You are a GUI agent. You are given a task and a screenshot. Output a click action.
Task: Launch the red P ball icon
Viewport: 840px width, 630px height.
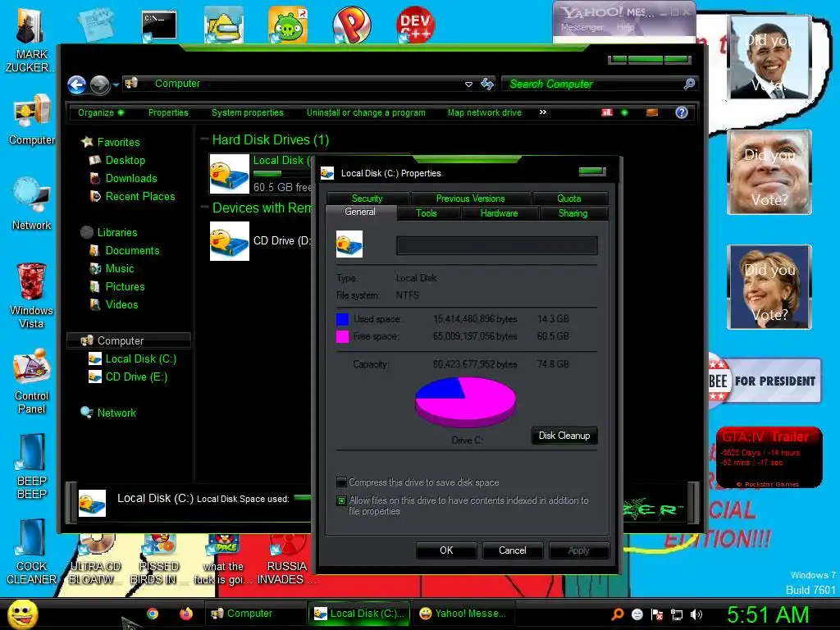coord(351,24)
